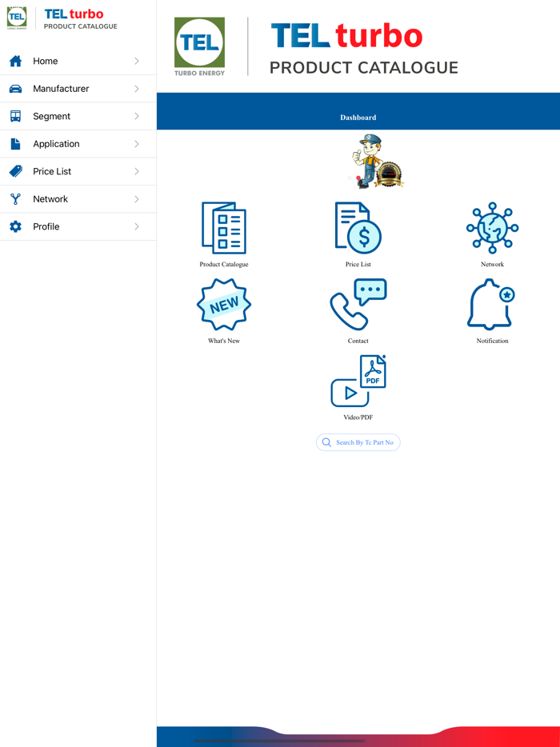Click the Dashboard title in blue bar
Image resolution: width=560 pixels, height=747 pixels.
click(358, 118)
